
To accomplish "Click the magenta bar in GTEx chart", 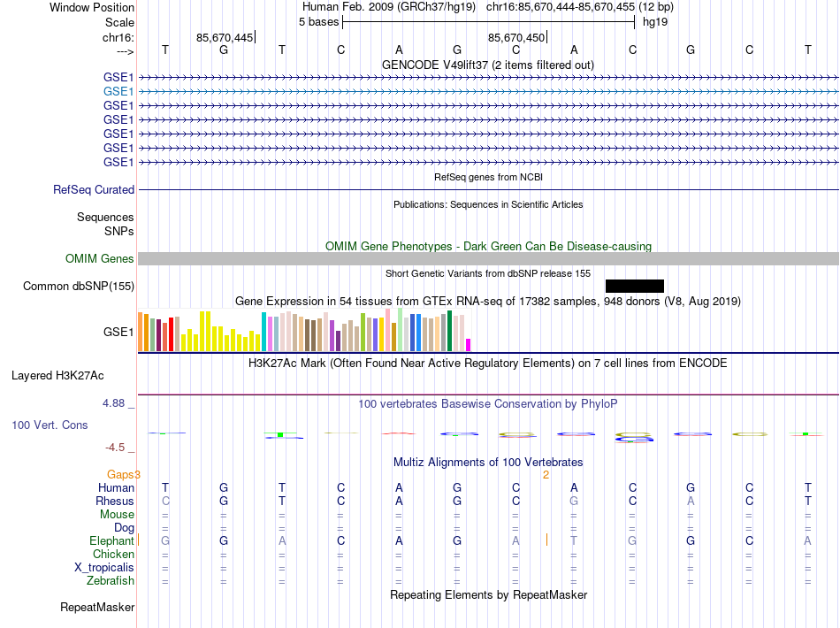I will click(x=469, y=345).
